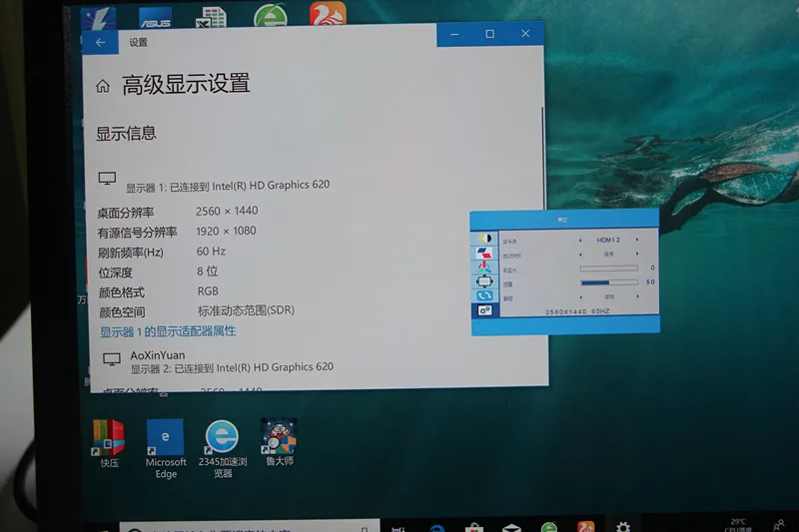This screenshot has width=799, height=532.
Task: Select the monitor icon for display 1
Action: click(x=107, y=179)
